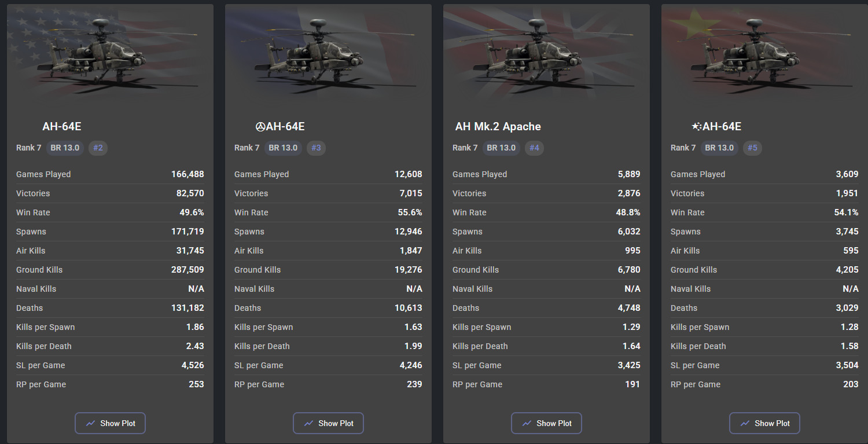
Task: Click the chart icon on the AH Mk.2 Apache card
Action: click(x=527, y=423)
